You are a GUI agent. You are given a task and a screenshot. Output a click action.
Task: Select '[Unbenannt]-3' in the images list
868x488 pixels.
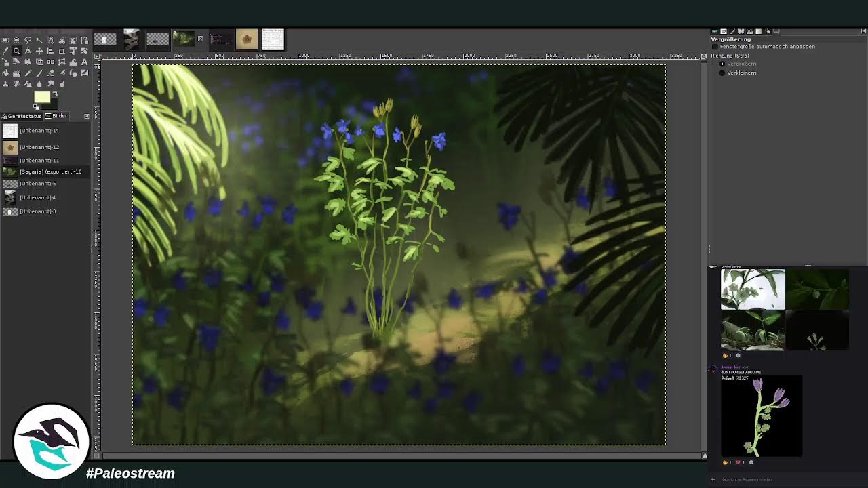click(x=45, y=211)
